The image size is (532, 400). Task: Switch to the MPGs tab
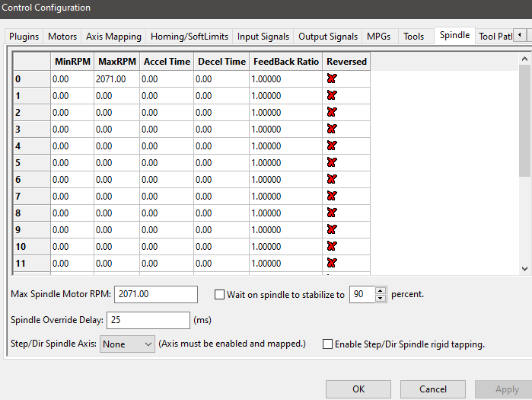(379, 37)
